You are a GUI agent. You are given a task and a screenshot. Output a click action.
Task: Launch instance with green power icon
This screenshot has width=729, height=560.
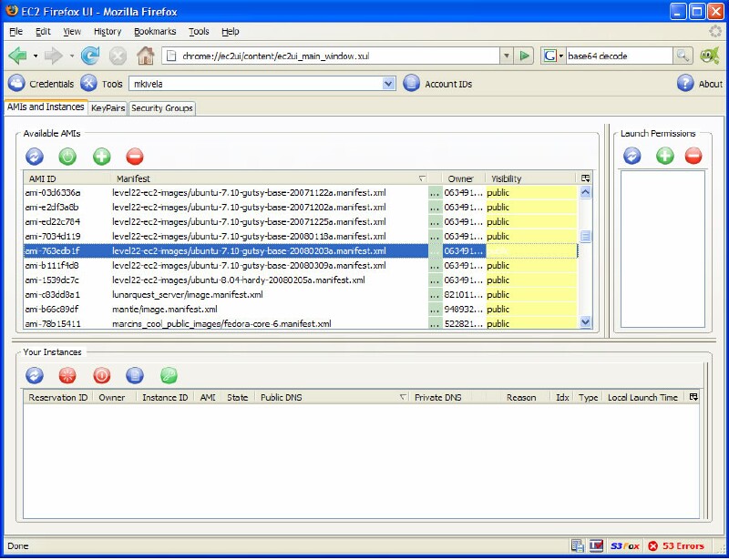point(67,157)
